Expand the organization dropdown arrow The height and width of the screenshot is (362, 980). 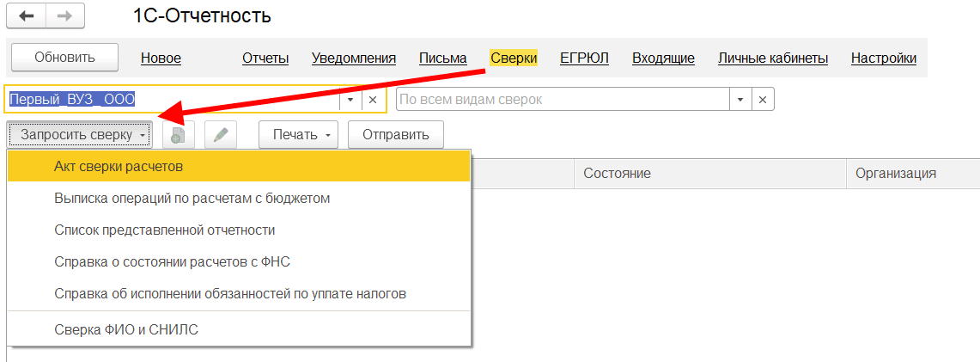coord(350,100)
